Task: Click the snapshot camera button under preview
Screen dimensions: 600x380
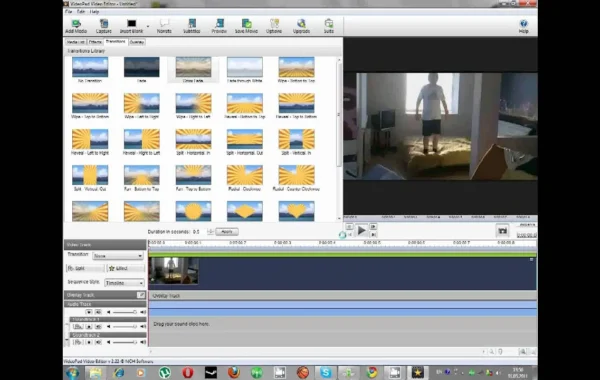Action: tap(502, 230)
